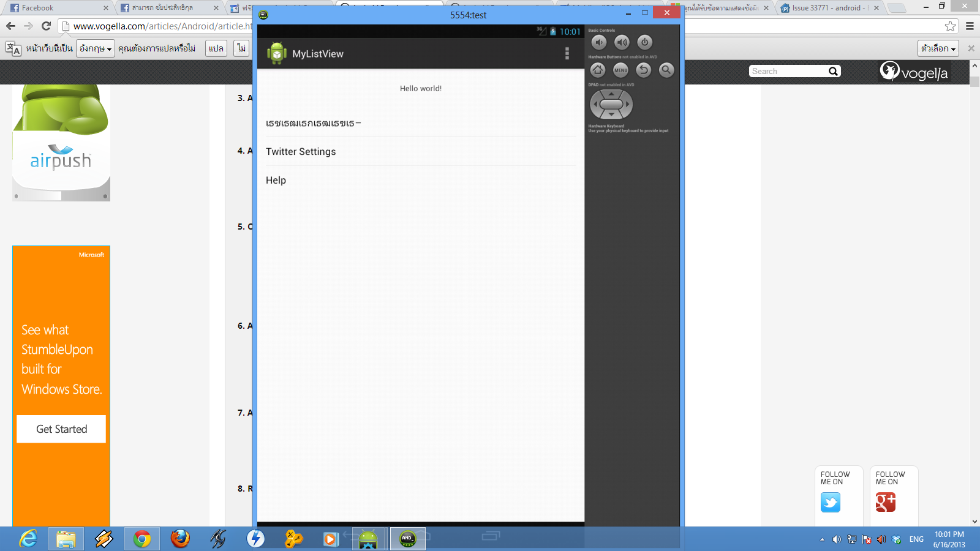Raise volume with the emulator volume up button
This screenshot has width=980, height=551.
pyautogui.click(x=622, y=42)
